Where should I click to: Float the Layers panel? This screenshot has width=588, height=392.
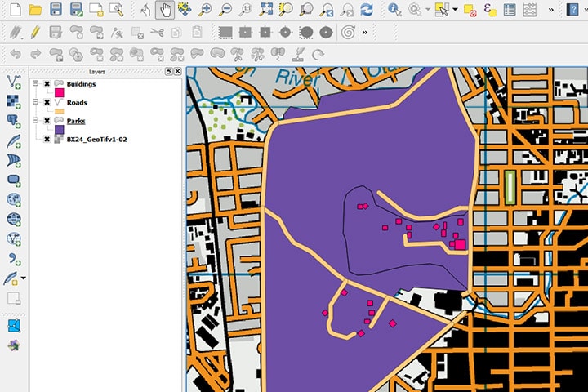point(169,71)
